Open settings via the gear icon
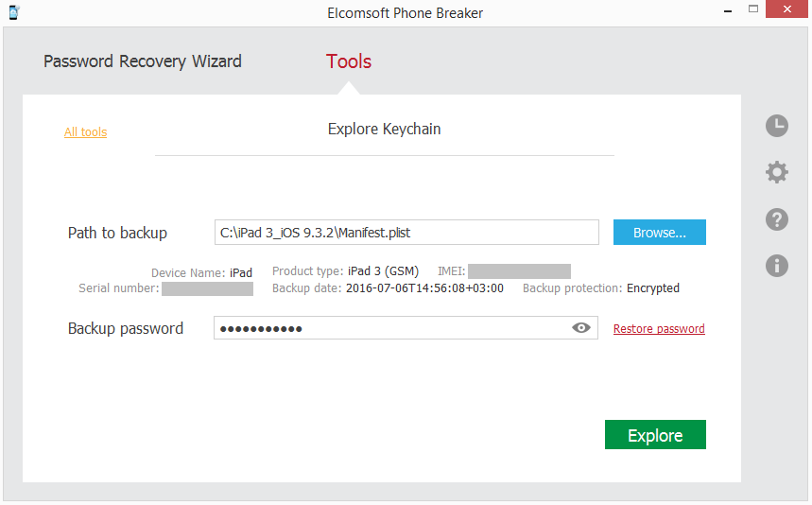812x505 pixels. pos(776,172)
